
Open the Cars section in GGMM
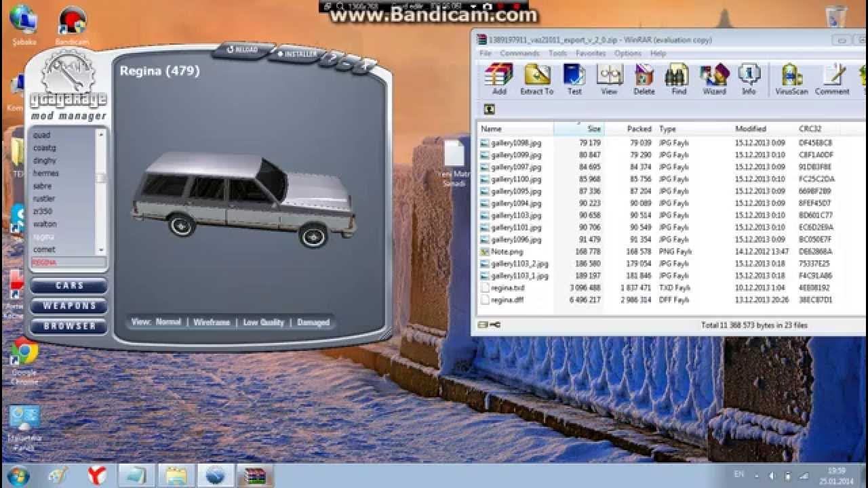(x=68, y=286)
